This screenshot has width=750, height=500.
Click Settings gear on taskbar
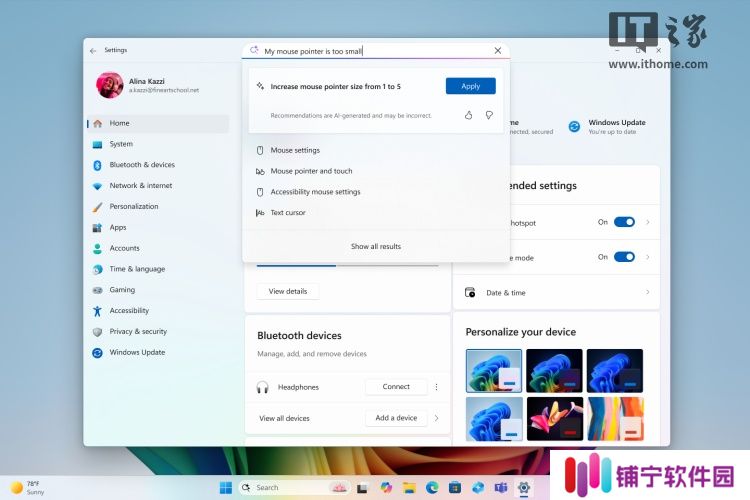tap(524, 488)
